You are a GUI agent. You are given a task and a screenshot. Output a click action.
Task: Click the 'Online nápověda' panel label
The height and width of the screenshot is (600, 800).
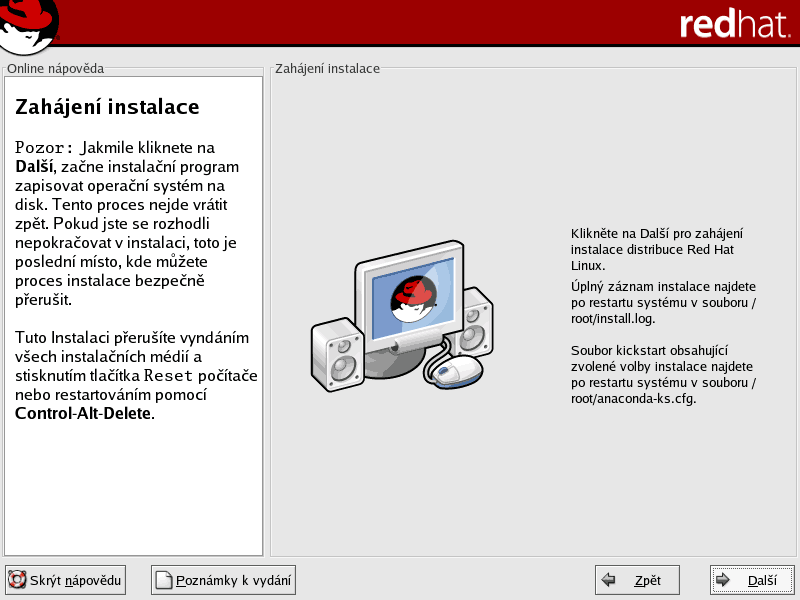pos(55,68)
